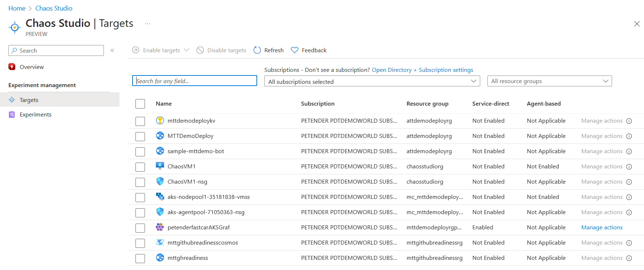The image size is (644, 270).
Task: Open Experiments in the side menu
Action: click(35, 115)
